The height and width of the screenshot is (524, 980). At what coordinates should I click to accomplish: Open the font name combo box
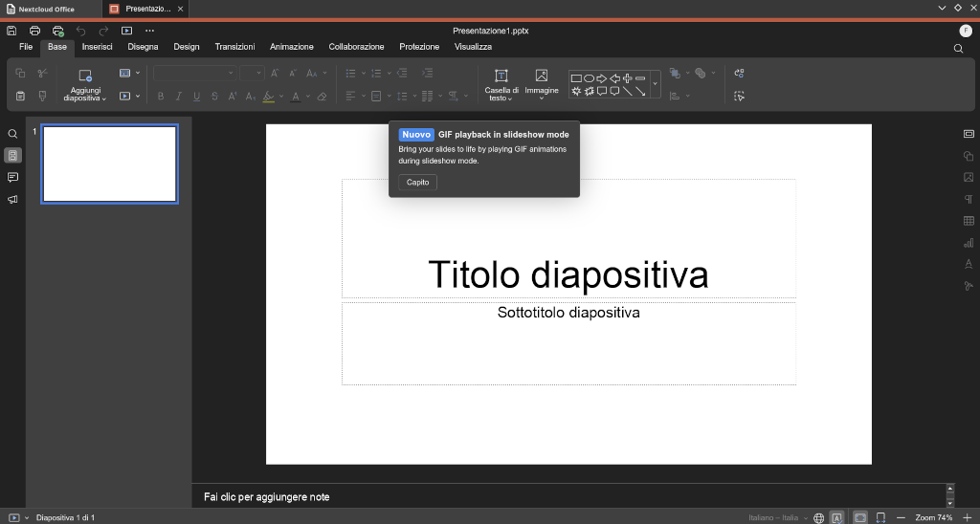point(194,73)
